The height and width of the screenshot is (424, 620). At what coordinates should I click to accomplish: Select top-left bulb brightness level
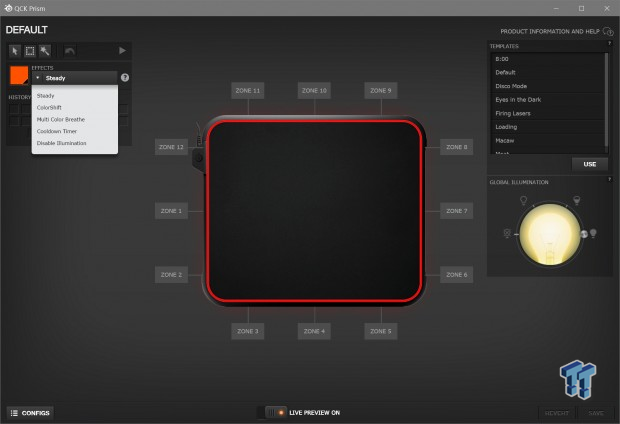pyautogui.click(x=523, y=201)
